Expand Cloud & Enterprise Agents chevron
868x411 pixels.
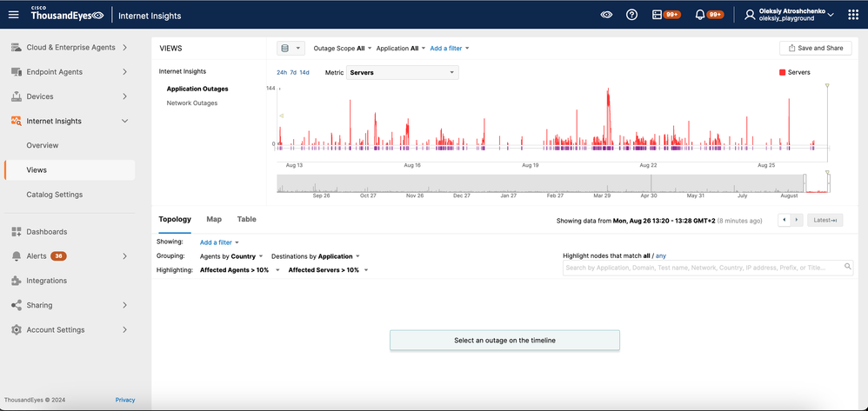[124, 48]
